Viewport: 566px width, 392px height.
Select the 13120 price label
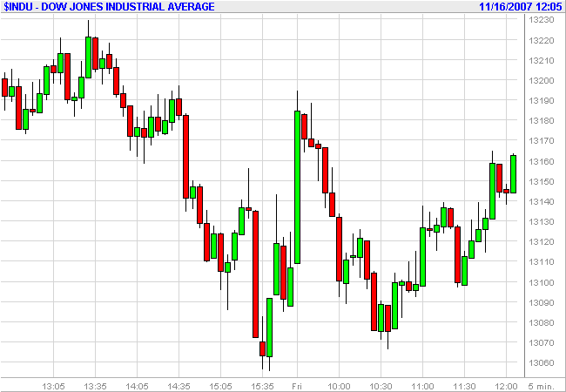click(541, 241)
